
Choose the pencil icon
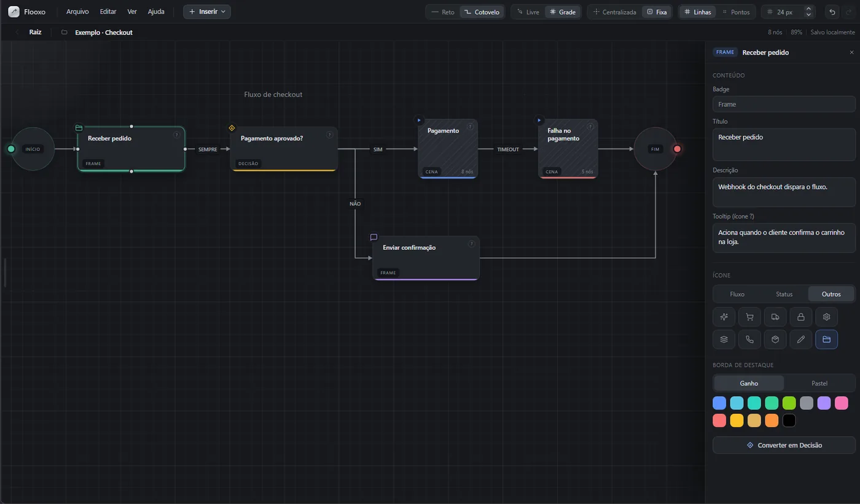point(801,339)
